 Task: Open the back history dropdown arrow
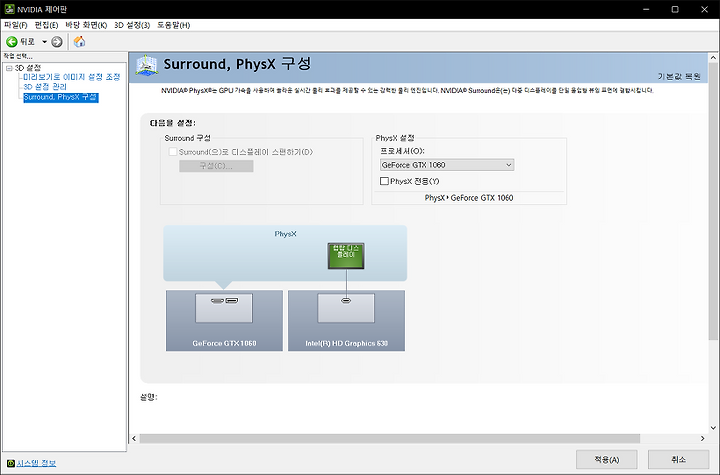45,42
